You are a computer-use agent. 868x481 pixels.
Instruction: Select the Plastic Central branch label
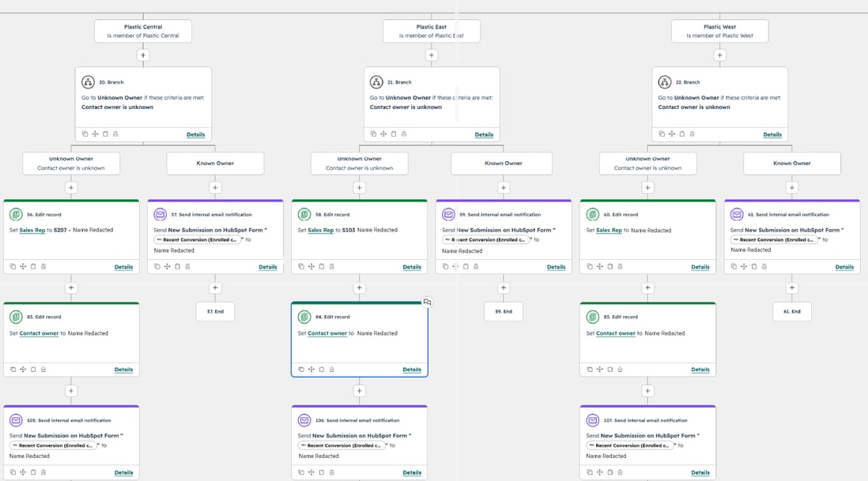[143, 31]
